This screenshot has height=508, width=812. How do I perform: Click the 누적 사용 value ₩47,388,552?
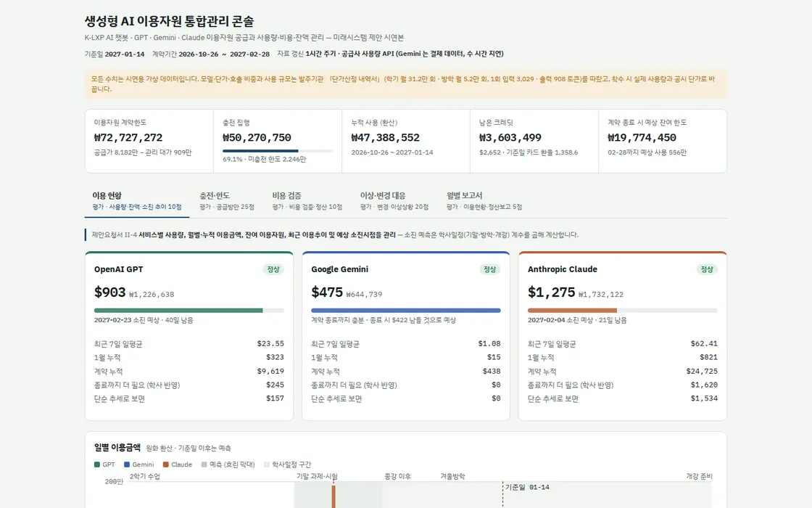pos(385,137)
